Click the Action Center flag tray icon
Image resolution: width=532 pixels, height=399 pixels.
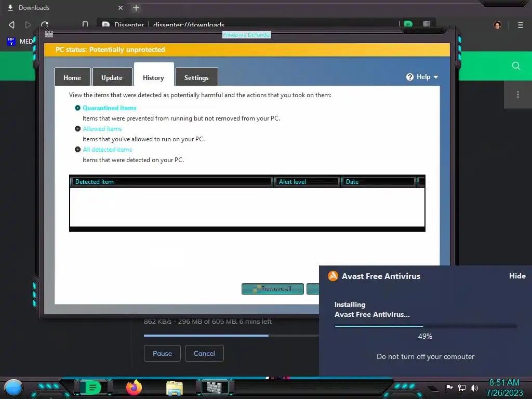[449, 388]
